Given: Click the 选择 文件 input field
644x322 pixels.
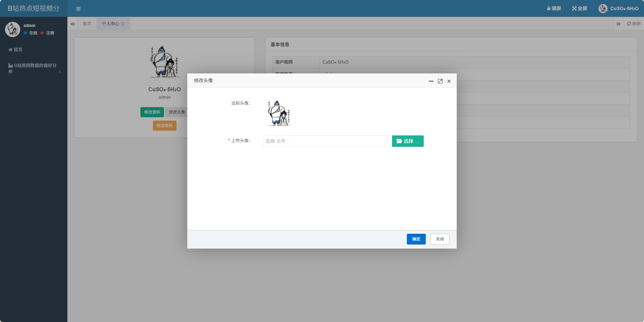Looking at the screenshot, I should (327, 141).
